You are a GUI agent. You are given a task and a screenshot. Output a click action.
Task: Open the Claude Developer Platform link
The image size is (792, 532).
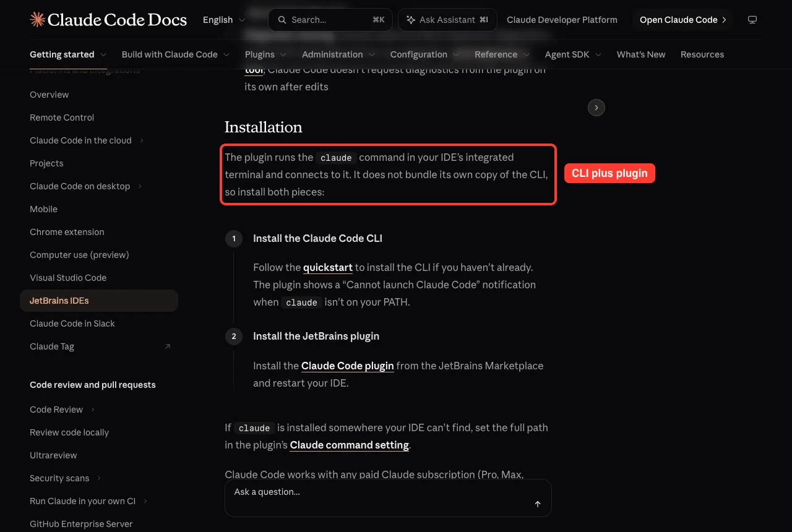(562, 20)
